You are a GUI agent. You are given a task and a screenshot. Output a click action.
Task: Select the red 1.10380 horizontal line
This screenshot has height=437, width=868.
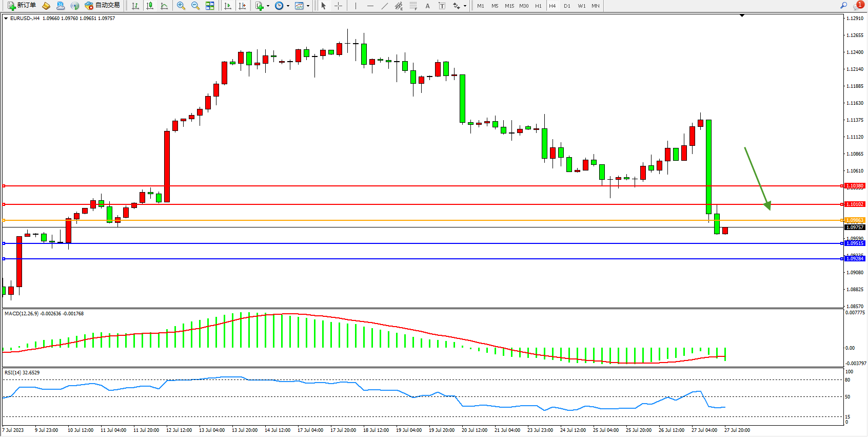tap(410, 186)
